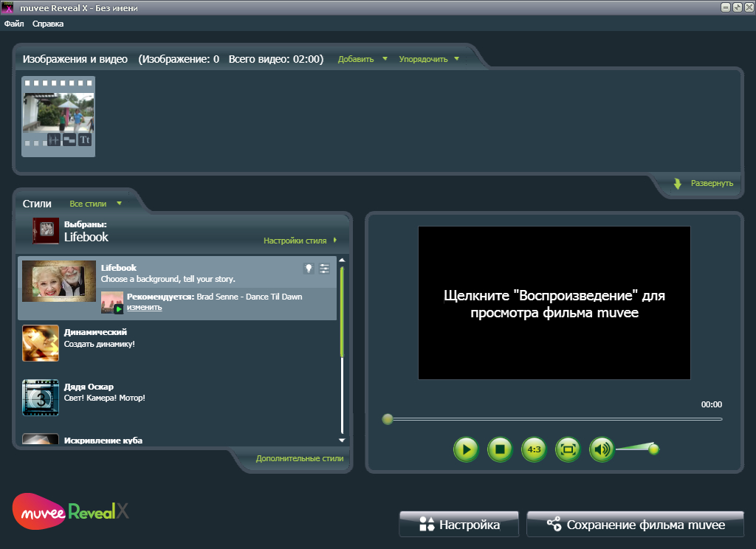Select the video clip thumbnail
This screenshot has height=549, width=756.
(x=58, y=116)
